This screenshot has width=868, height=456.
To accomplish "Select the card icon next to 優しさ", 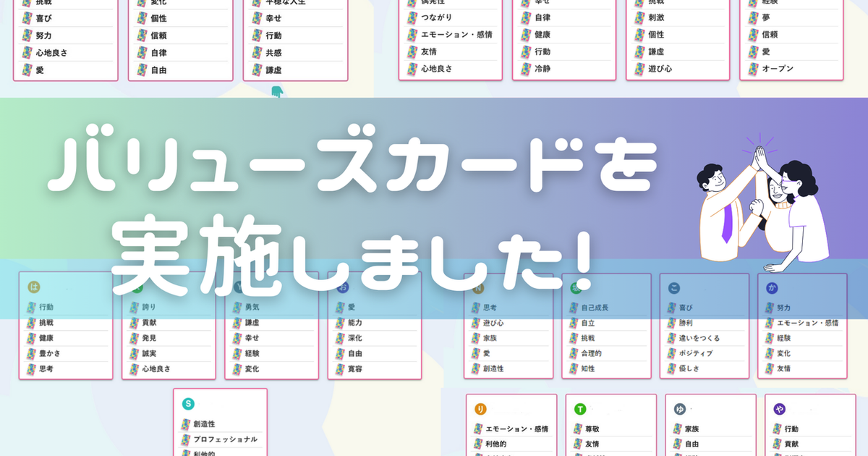I will (671, 368).
